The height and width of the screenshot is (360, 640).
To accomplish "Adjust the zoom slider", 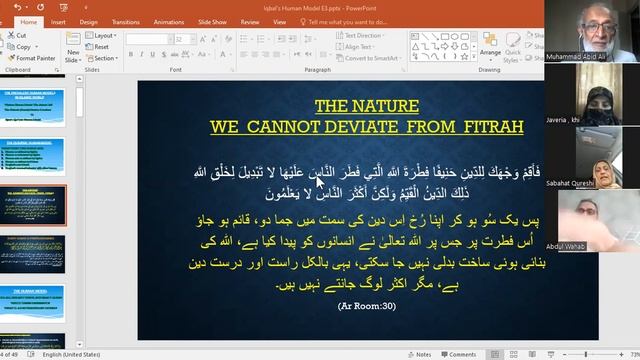I will point(586,355).
